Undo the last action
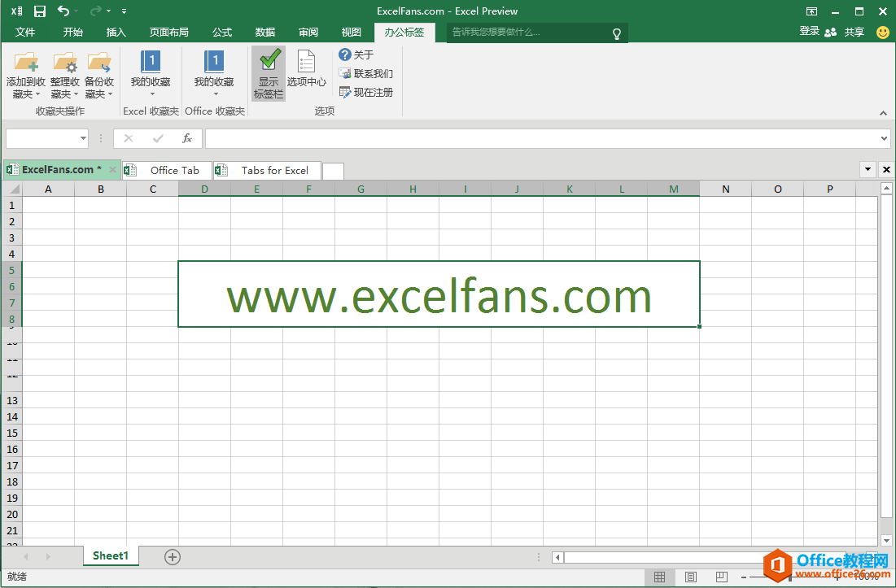896x588 pixels. (x=63, y=11)
